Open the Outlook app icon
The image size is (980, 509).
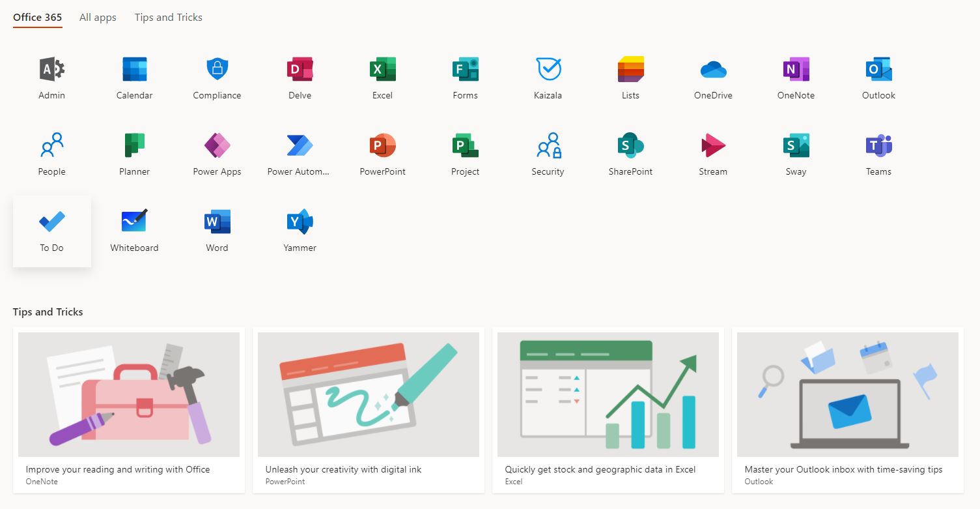click(x=878, y=69)
